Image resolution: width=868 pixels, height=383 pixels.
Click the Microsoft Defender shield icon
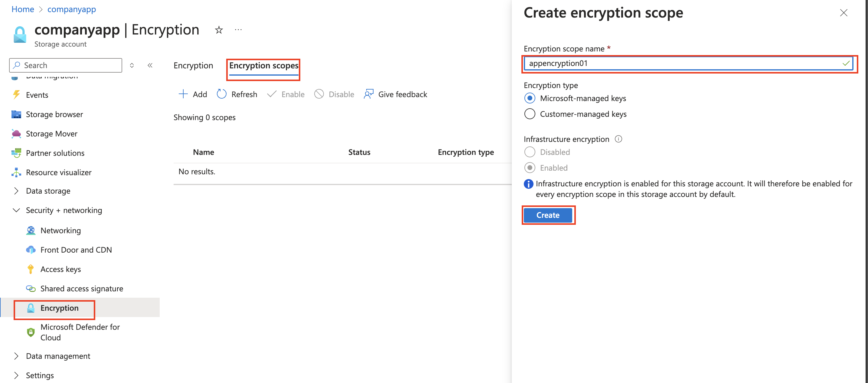click(31, 332)
